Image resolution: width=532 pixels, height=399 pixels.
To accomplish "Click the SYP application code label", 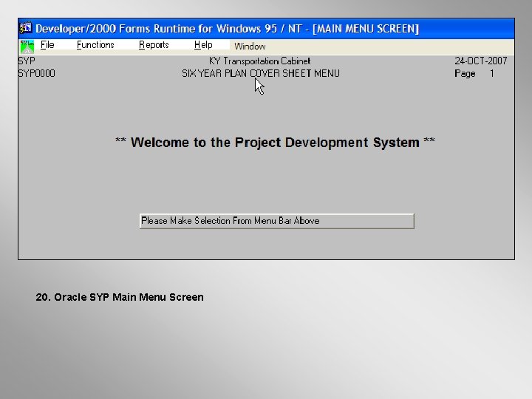I will pyautogui.click(x=27, y=61).
